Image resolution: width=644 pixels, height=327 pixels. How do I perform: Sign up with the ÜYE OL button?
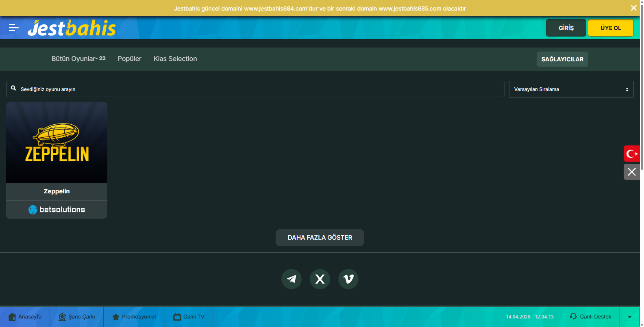click(x=611, y=28)
